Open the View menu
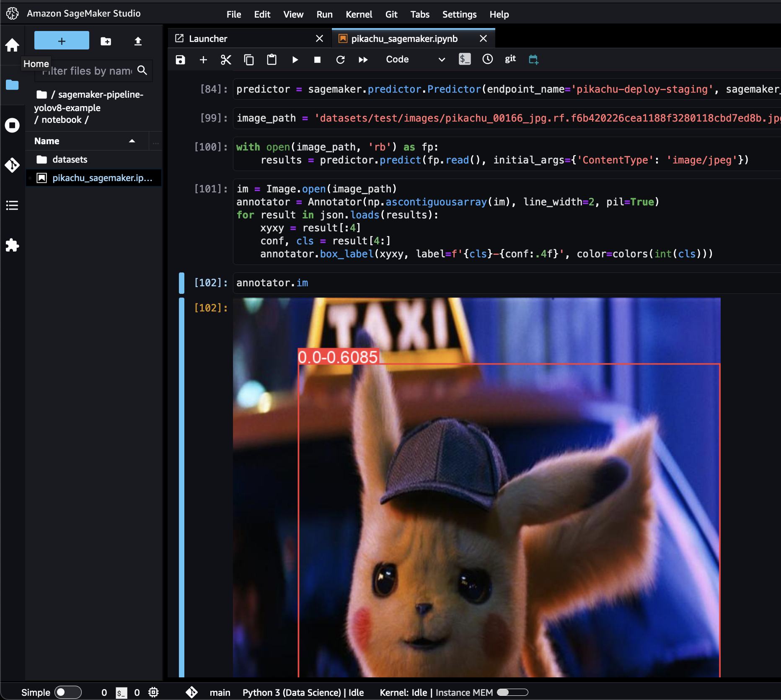 coord(293,14)
